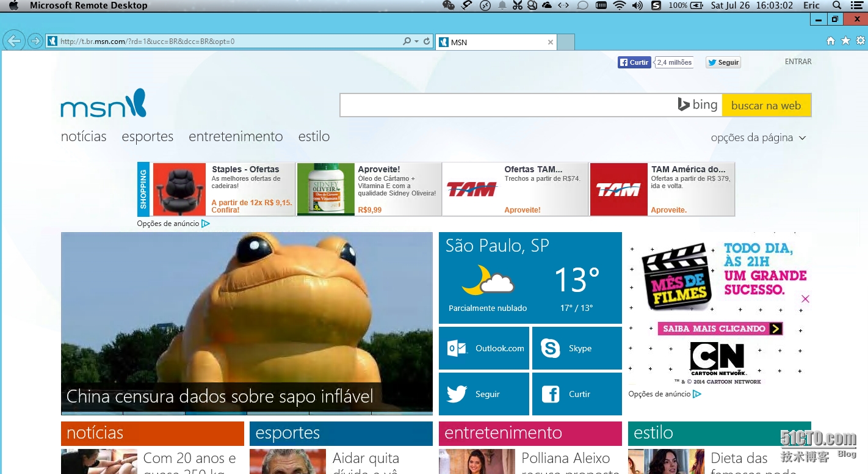Screen dimensions: 868x474
Task: Click the WeChat menu bar icon
Action: coord(449,5)
